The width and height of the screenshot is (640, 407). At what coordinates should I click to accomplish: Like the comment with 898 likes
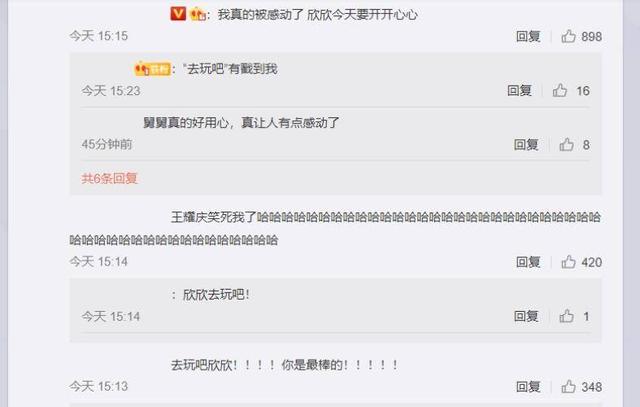[x=568, y=36]
